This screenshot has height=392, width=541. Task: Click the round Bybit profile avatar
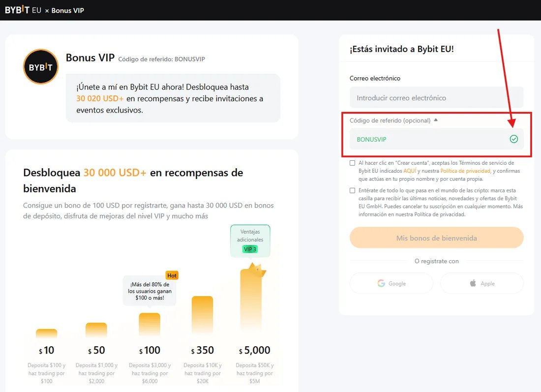pyautogui.click(x=41, y=66)
